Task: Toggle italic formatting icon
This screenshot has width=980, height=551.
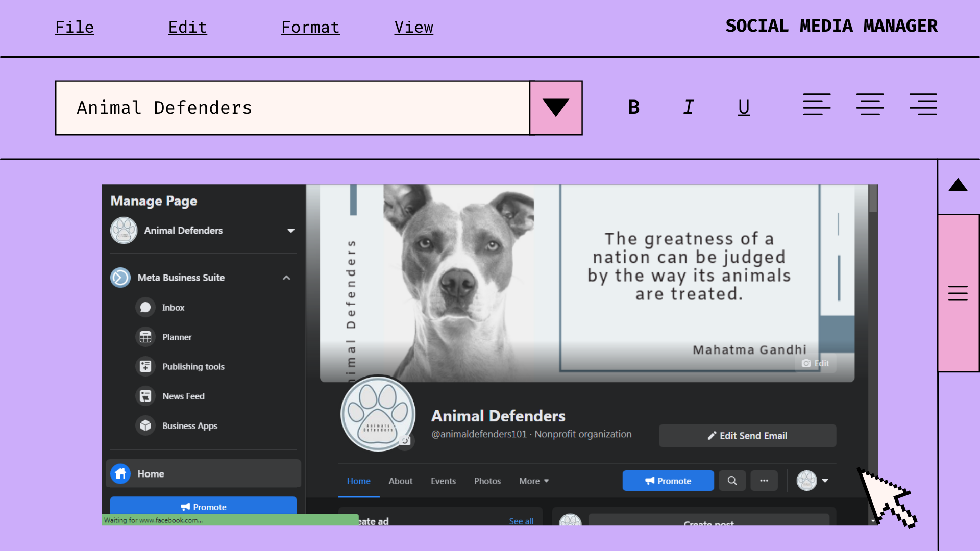Action: (689, 107)
